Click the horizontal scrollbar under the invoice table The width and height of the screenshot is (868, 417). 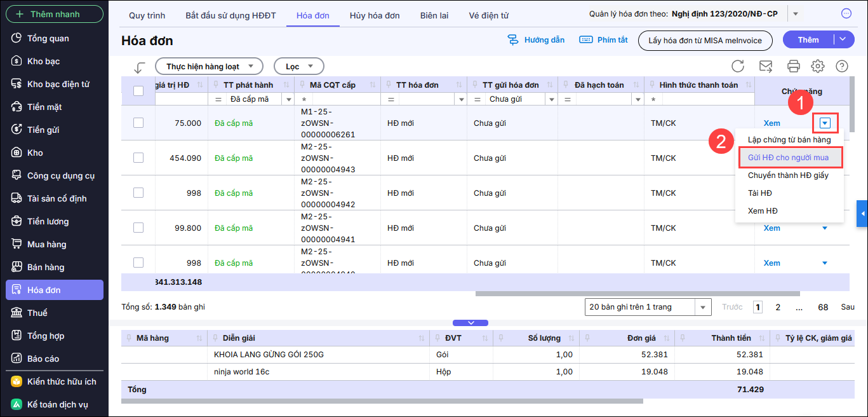635,294
